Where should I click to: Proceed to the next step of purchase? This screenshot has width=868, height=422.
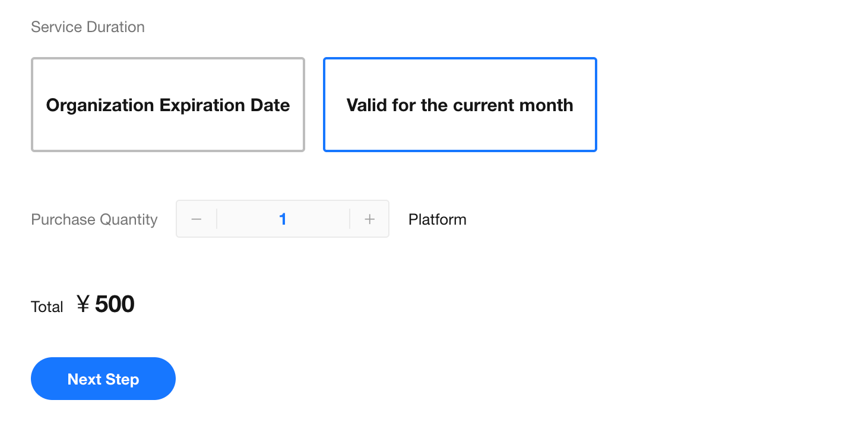pos(103,379)
